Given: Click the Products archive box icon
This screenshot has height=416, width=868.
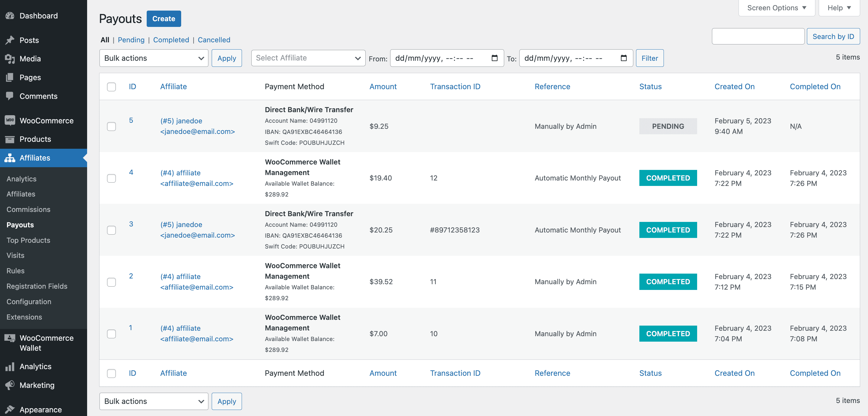Looking at the screenshot, I should pos(10,139).
